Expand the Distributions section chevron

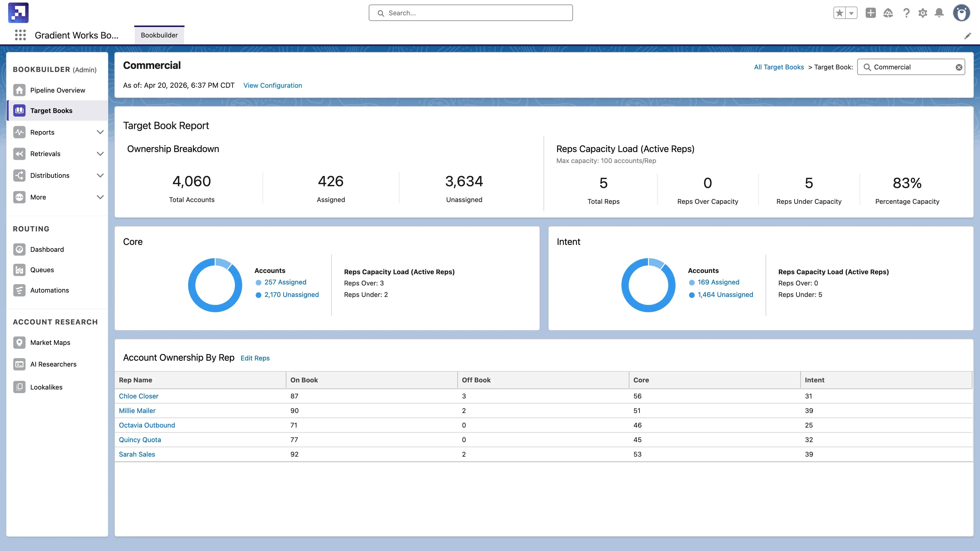pos(100,175)
